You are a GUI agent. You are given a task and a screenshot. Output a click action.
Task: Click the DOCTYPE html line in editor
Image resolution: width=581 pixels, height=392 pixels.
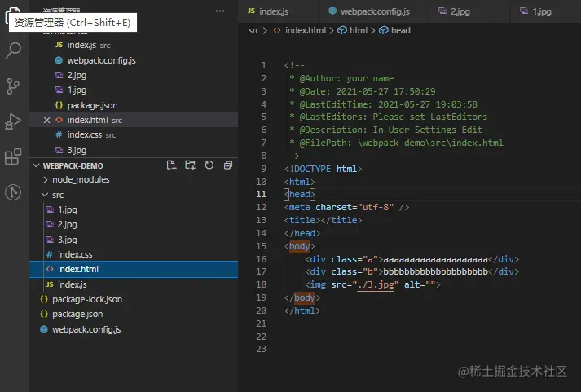pyautogui.click(x=324, y=169)
